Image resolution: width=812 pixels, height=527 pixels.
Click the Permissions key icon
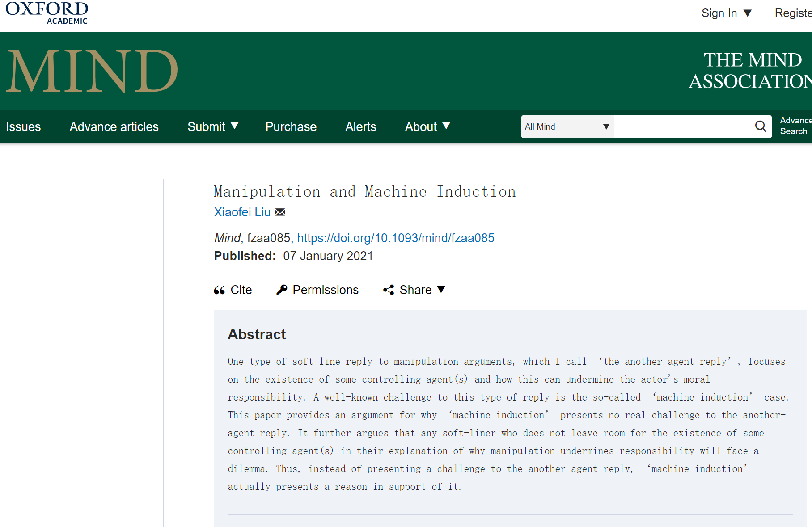282,290
